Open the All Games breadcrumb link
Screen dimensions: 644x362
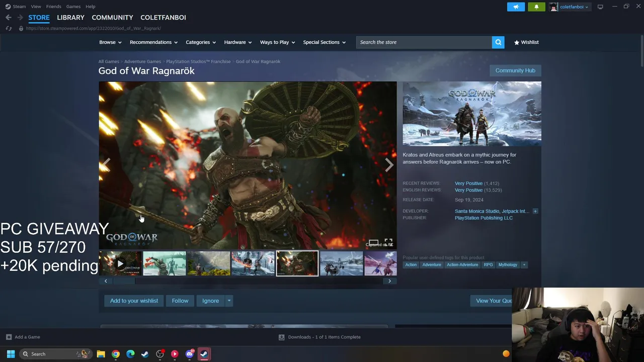(109, 61)
